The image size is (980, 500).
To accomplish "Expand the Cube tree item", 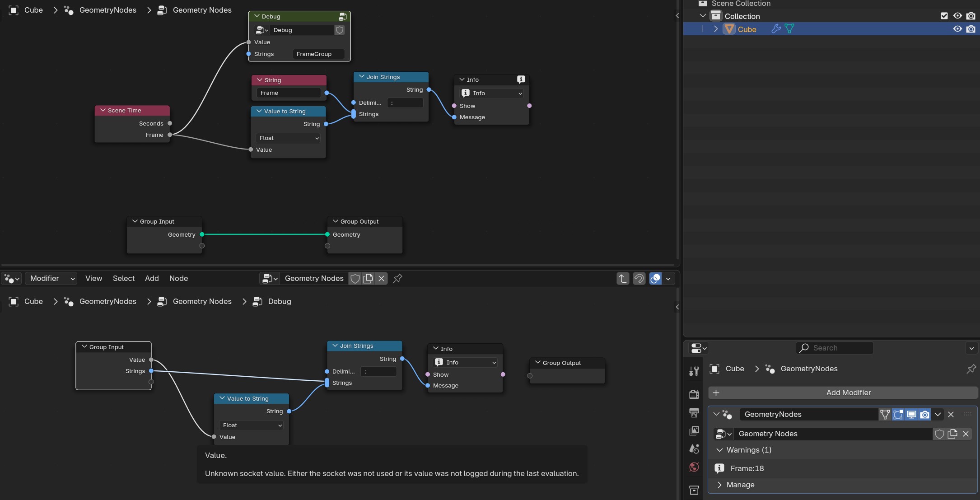I will pyautogui.click(x=716, y=29).
